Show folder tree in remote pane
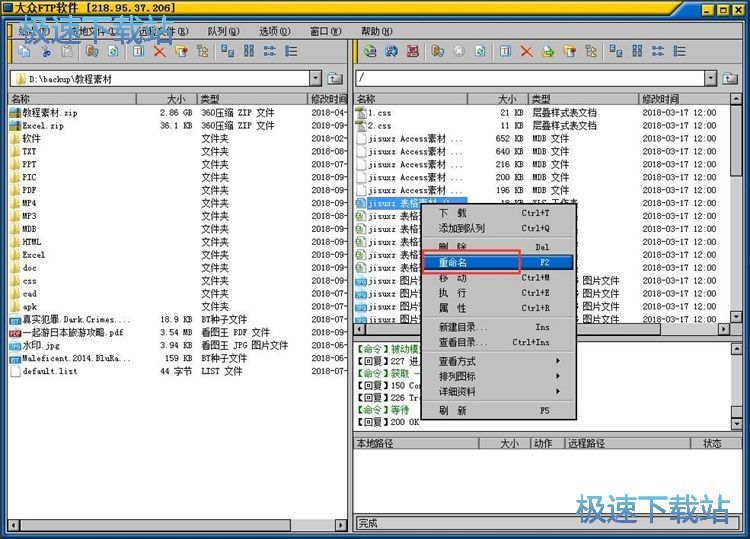This screenshot has width=750, height=539. pyautogui.click(x=591, y=51)
